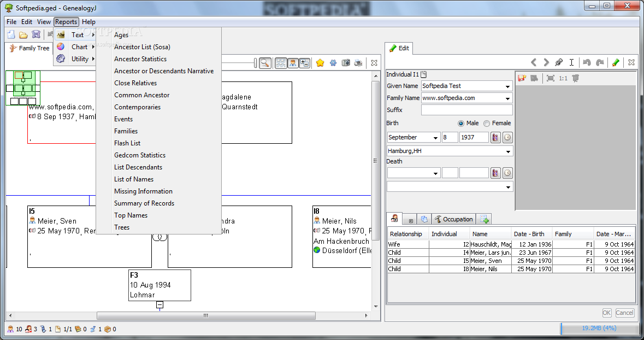The image size is (644, 340).
Task: Toggle the pin icon in Edit toolbar
Action: pyautogui.click(x=559, y=62)
